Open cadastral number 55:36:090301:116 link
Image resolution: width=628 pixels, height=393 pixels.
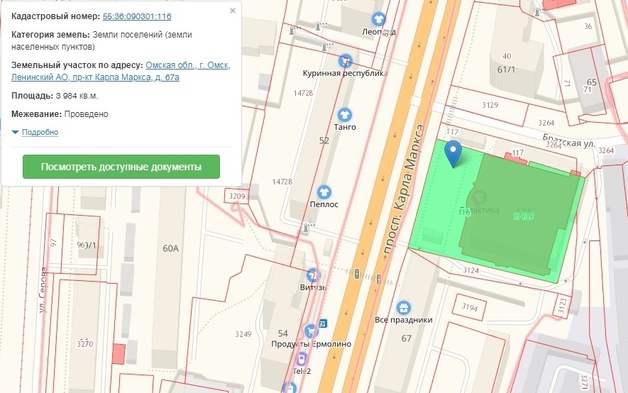point(137,16)
